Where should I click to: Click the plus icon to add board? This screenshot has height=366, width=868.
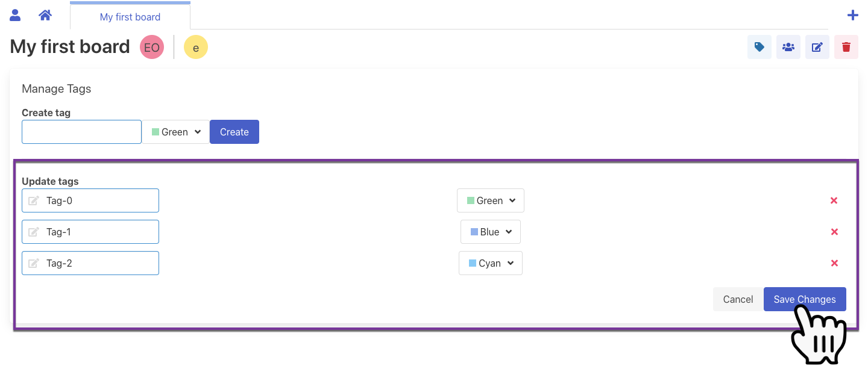tap(852, 16)
